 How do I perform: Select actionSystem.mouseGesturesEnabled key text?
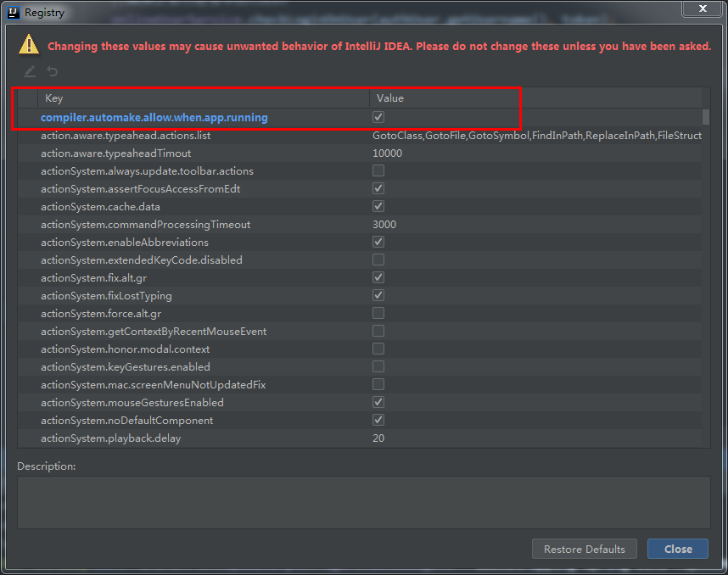pyautogui.click(x=132, y=402)
